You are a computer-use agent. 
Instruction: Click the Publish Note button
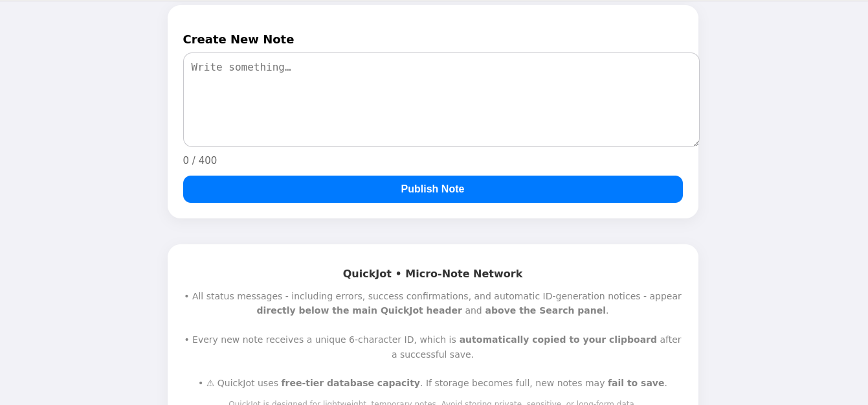pos(432,189)
